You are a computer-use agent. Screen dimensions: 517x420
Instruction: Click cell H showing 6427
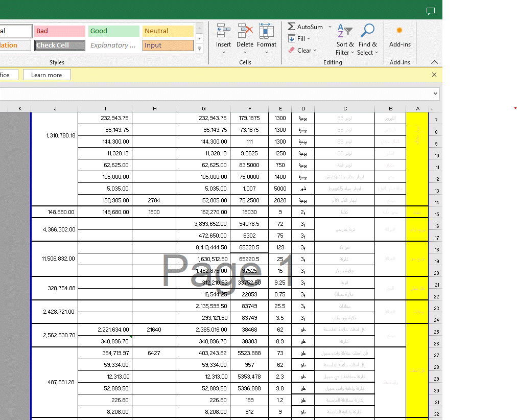point(154,353)
